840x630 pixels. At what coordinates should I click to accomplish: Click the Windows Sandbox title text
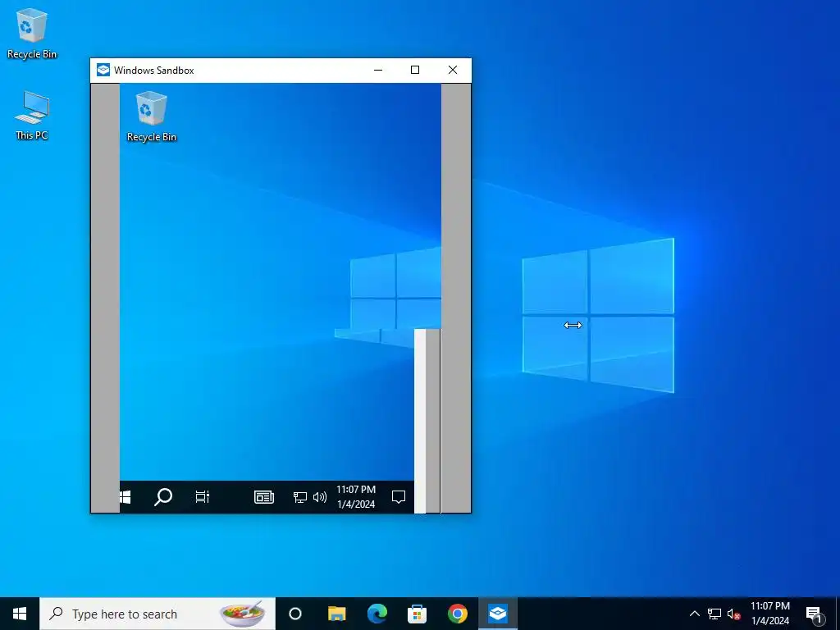[153, 71]
